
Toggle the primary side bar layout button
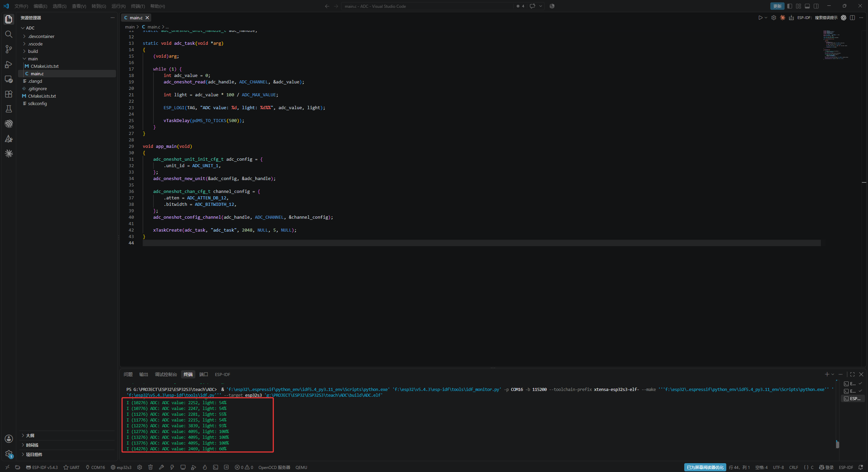point(790,6)
